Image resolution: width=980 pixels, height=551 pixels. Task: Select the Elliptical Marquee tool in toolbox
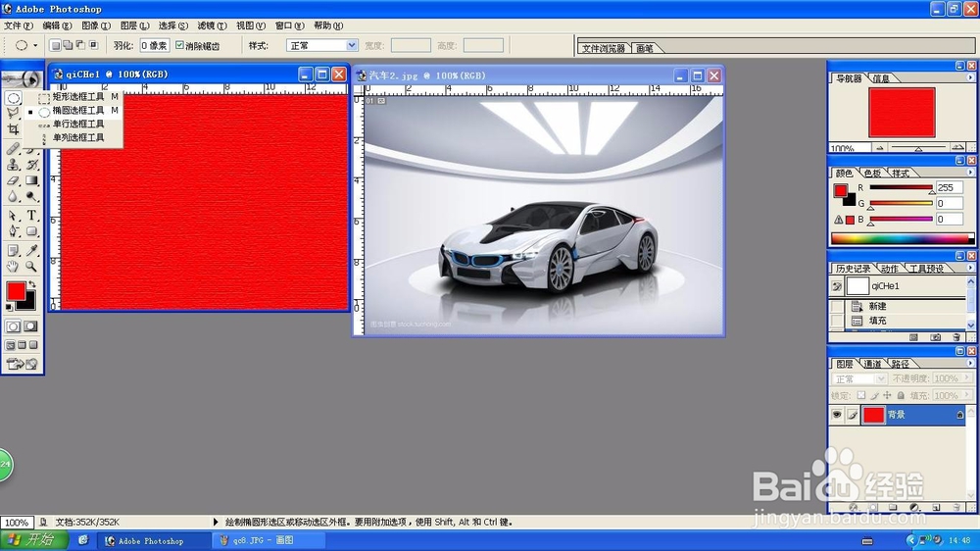[x=13, y=98]
